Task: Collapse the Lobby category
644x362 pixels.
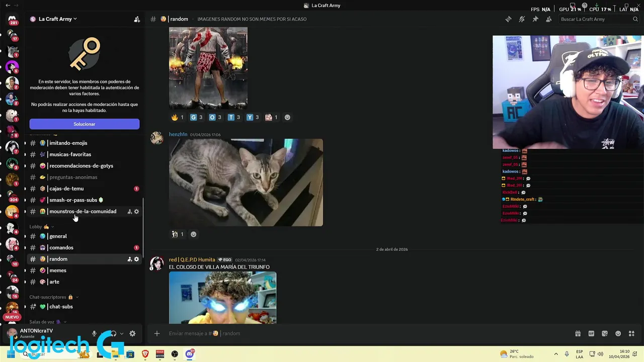Action: [x=41, y=227]
